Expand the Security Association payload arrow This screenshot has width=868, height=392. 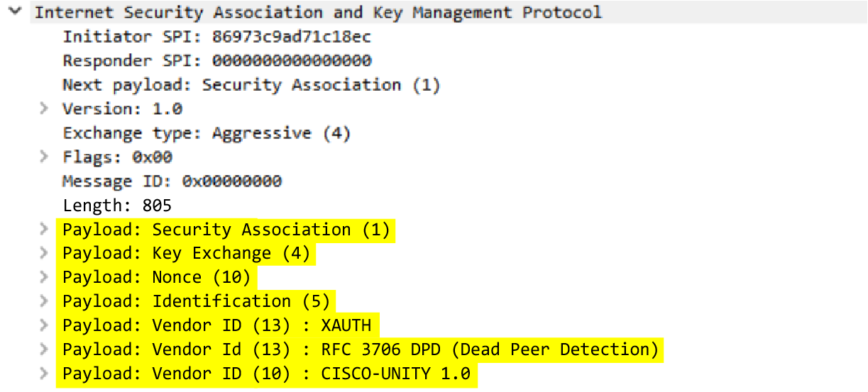pos(44,229)
